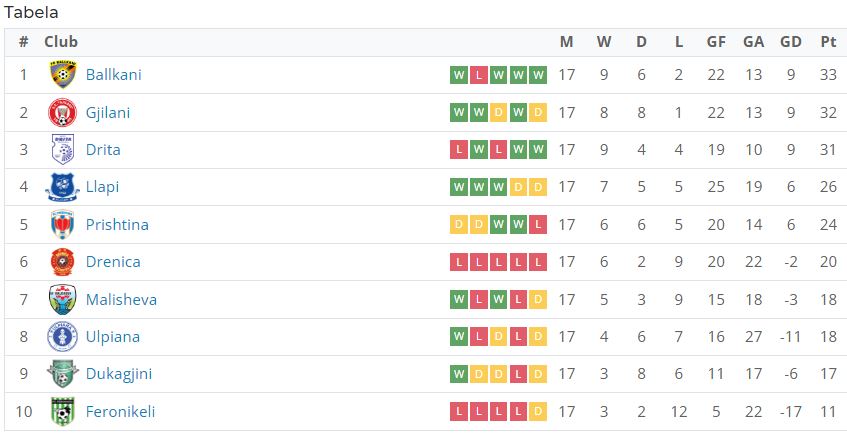The height and width of the screenshot is (433, 847).
Task: Select the Dukagjini green crest
Action: [x=63, y=374]
